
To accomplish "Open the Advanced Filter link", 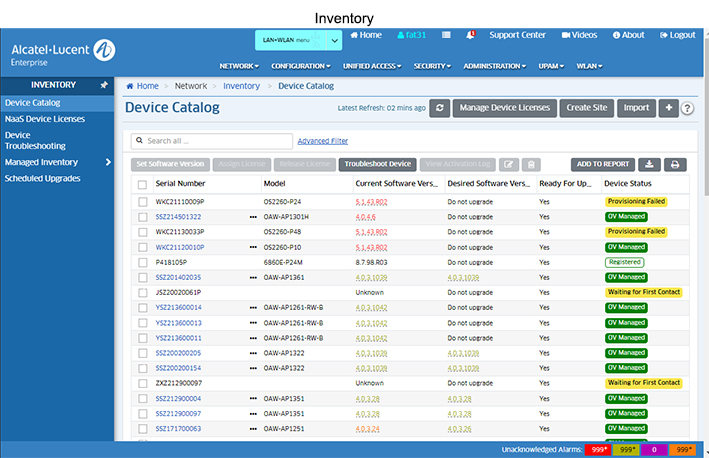I will tap(322, 141).
